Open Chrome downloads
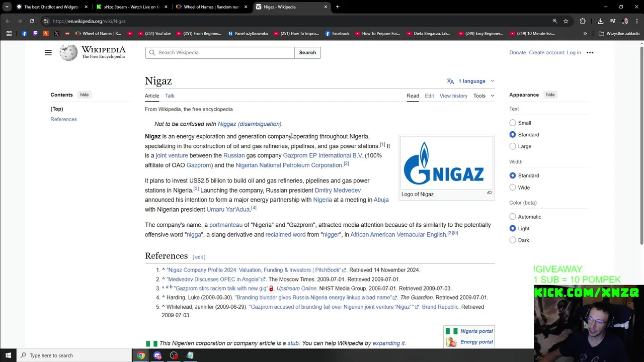Viewport: 644px width, 362px height. point(601,21)
